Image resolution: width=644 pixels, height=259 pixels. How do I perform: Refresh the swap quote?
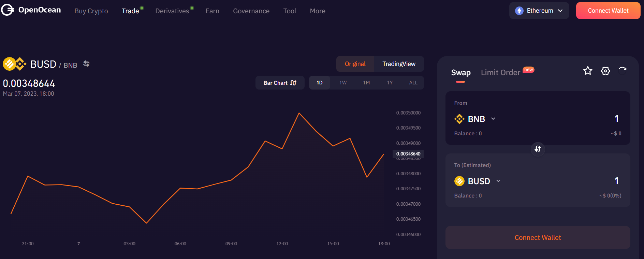pos(623,70)
